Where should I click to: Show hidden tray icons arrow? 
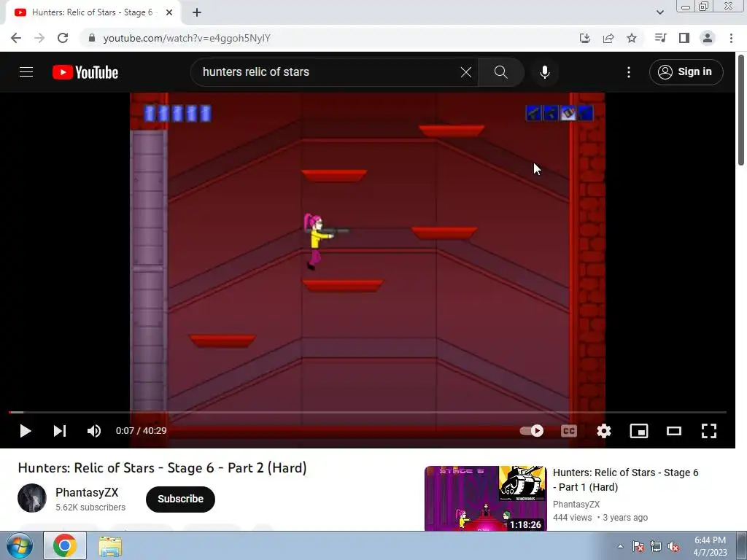click(x=620, y=546)
